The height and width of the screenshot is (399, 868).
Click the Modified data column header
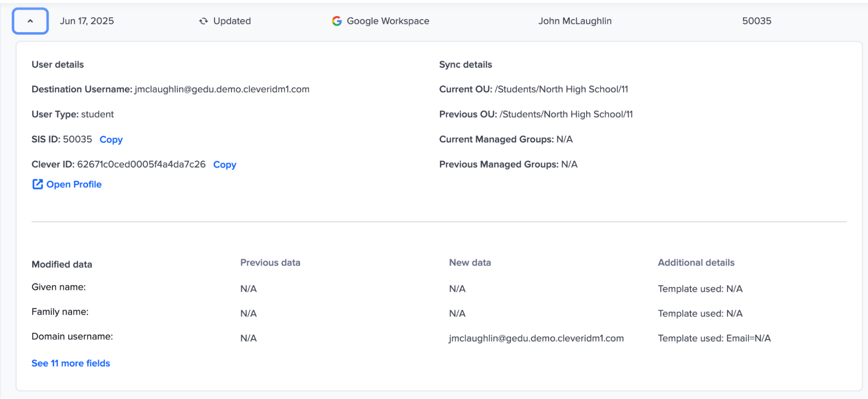tap(61, 264)
